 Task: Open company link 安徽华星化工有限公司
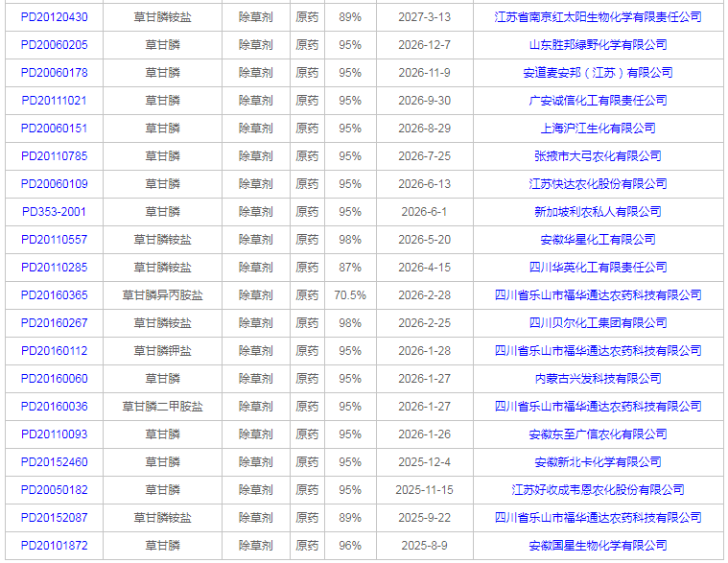[598, 240]
